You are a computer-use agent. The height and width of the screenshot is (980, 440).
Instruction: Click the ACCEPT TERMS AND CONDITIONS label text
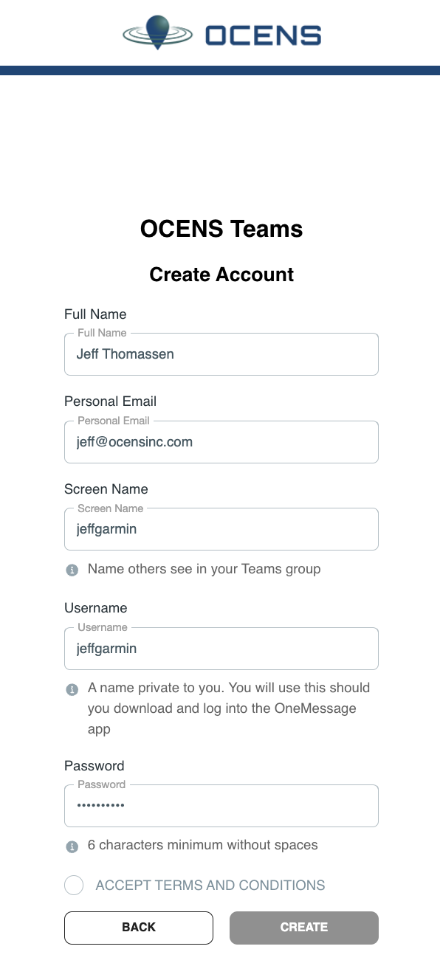pyautogui.click(x=210, y=886)
